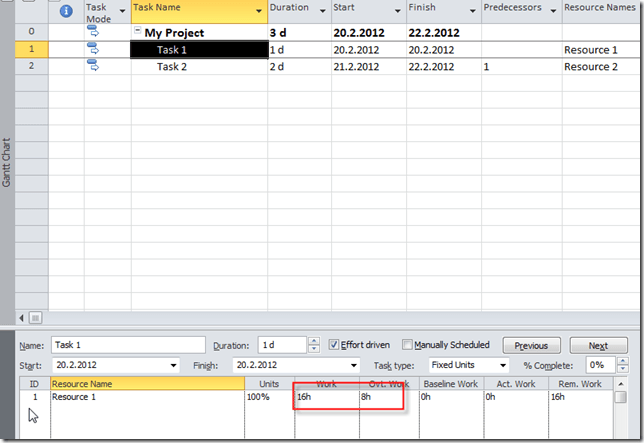Click the select-all corner of the task table
Image resolution: width=644 pixels, height=443 pixels.
33,11
